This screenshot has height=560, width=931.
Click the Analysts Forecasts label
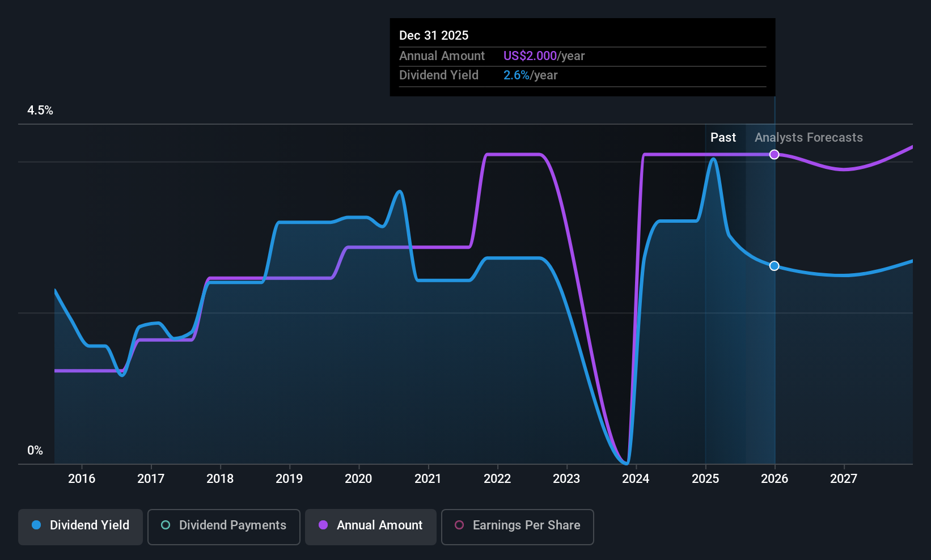tap(809, 138)
